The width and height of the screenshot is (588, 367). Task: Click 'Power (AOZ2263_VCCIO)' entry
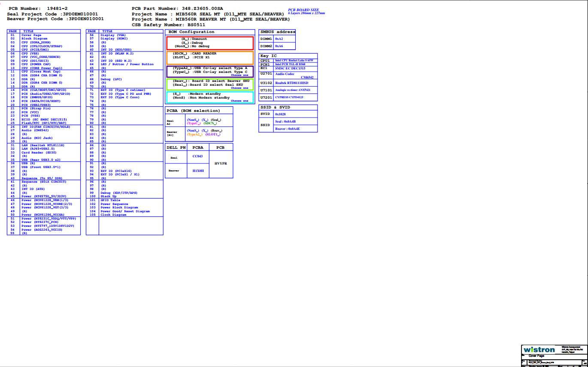[x=42, y=230]
